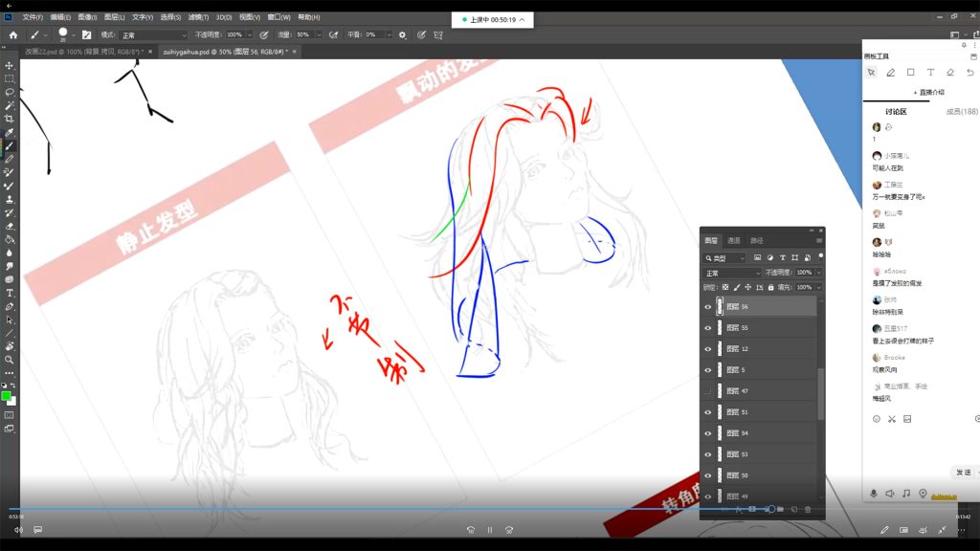Open the 滤镜(T) menu

pos(198,17)
